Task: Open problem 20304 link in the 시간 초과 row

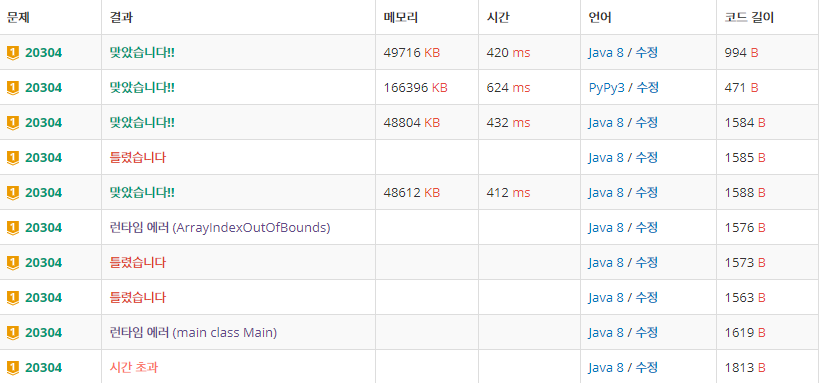Action: click(43, 367)
